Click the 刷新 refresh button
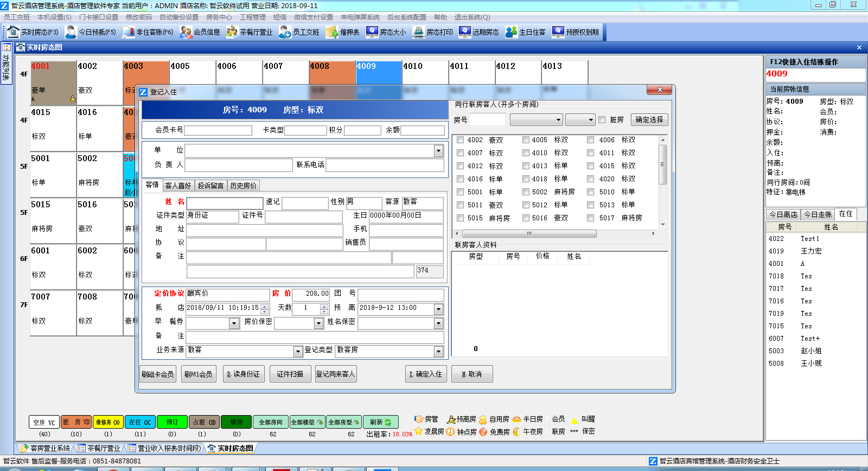This screenshot has height=471, width=868. (380, 422)
